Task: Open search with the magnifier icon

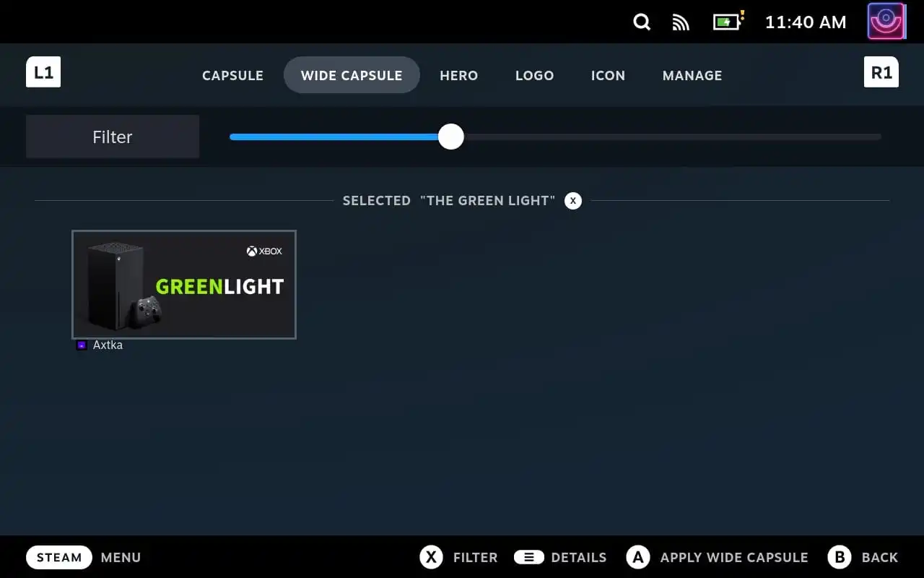Action: point(642,22)
